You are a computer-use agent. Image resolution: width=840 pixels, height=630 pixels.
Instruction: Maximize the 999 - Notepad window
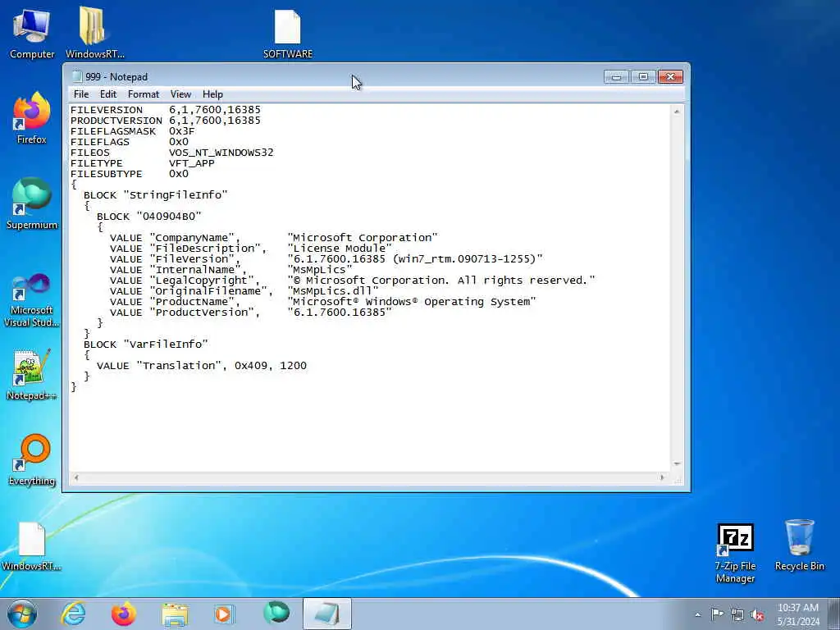click(643, 77)
